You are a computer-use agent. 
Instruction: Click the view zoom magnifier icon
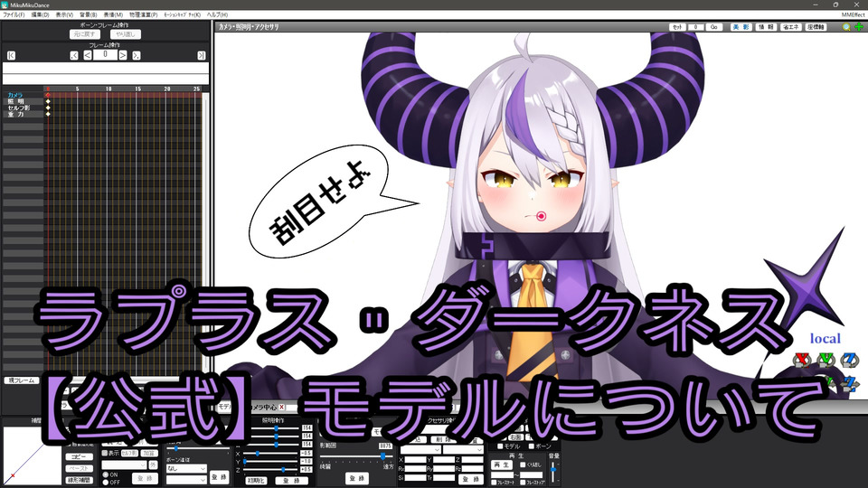[846, 26]
